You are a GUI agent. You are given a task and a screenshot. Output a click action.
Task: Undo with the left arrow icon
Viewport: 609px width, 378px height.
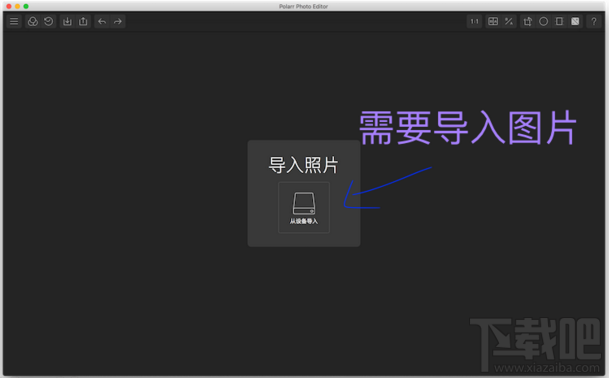pyautogui.click(x=102, y=21)
